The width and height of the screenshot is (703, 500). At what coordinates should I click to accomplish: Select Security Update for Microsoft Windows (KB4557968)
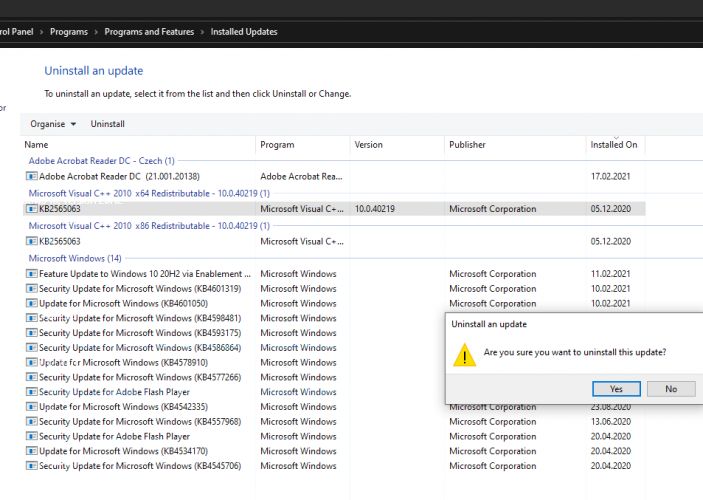334,422
